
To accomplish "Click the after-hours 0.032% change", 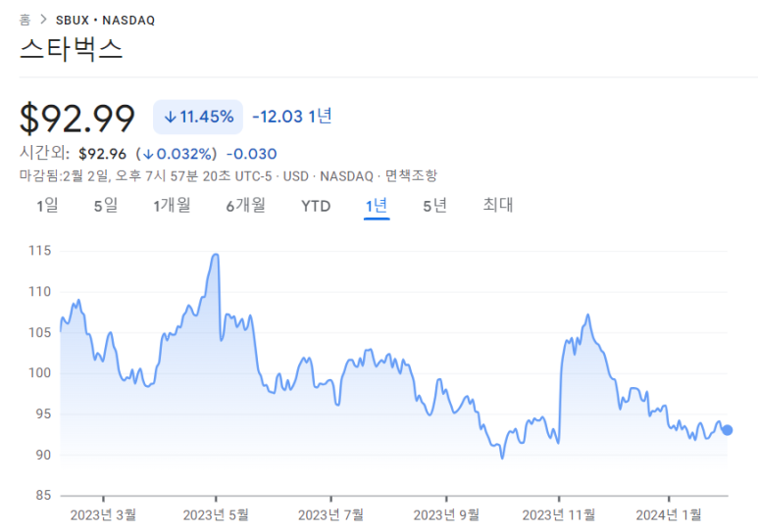I will click(177, 154).
